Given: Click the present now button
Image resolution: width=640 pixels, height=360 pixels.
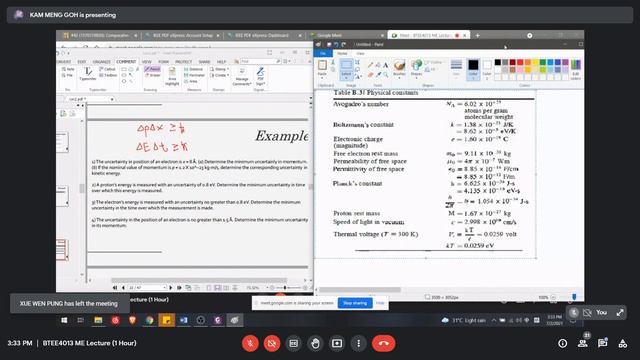Looking at the screenshot, I should 337,343.
